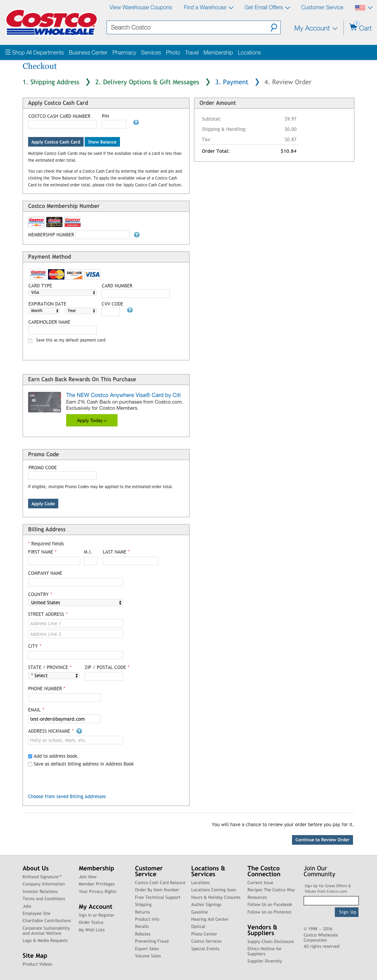Click help icon beside Membership Number field
Viewport: 377px width, 980px height.
coord(137,235)
